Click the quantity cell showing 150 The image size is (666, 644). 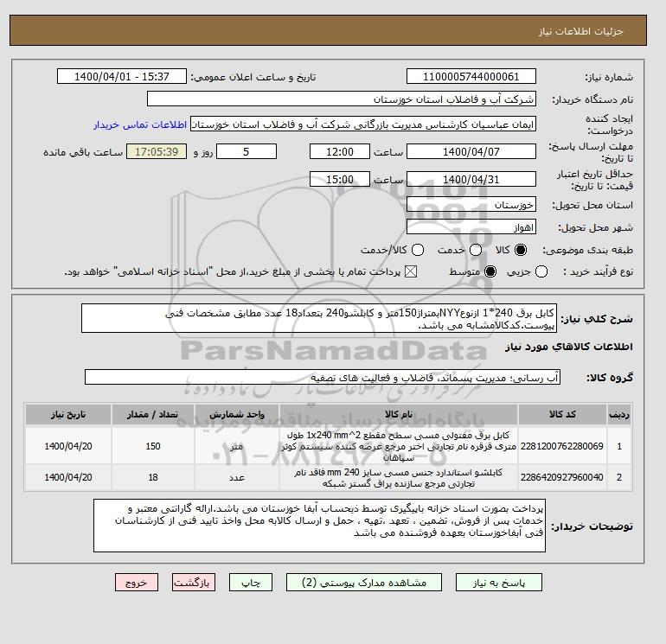click(153, 446)
